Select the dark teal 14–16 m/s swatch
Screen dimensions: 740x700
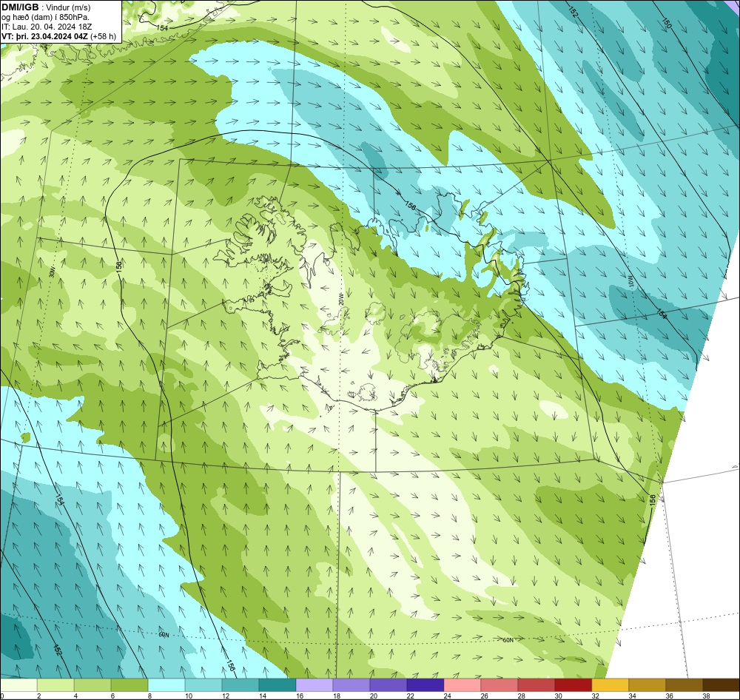pos(277,685)
